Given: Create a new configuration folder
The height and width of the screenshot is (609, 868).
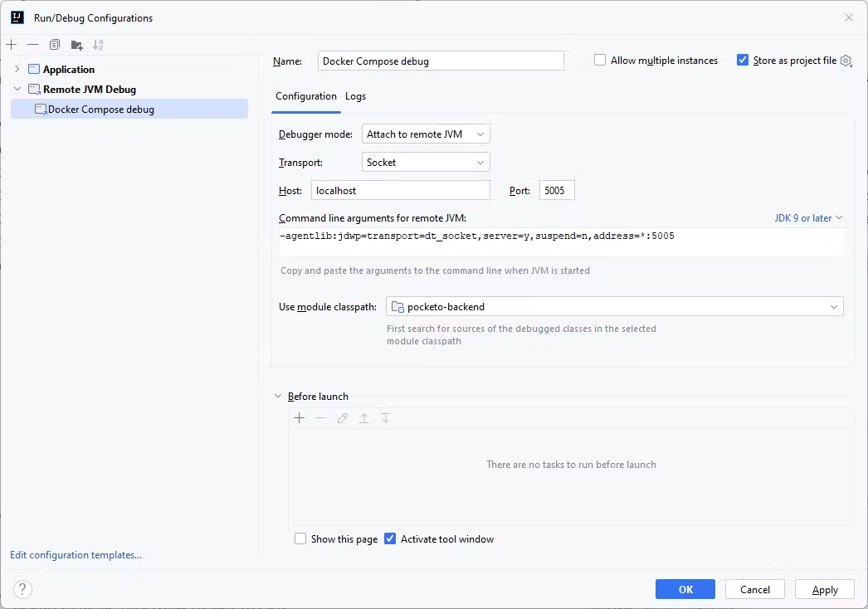Looking at the screenshot, I should click(x=76, y=45).
